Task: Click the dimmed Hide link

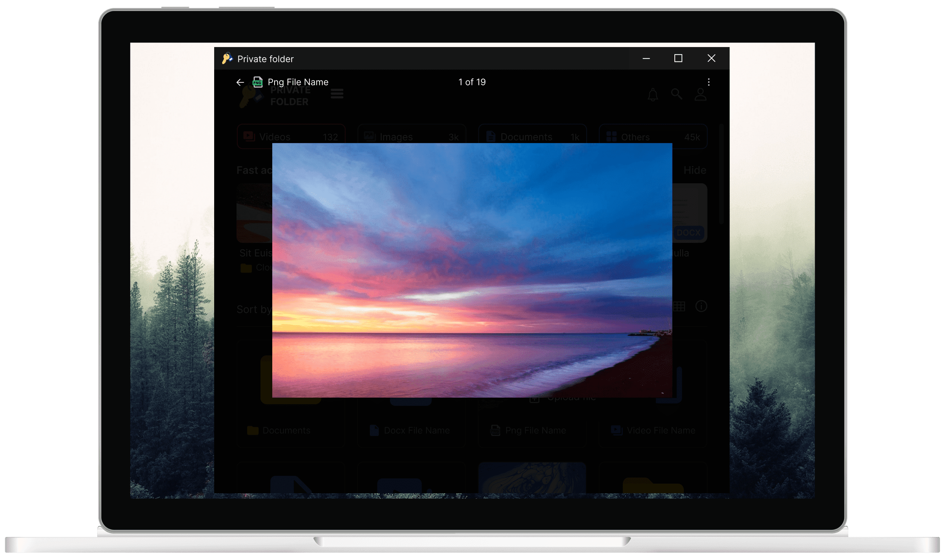Action: click(x=695, y=170)
